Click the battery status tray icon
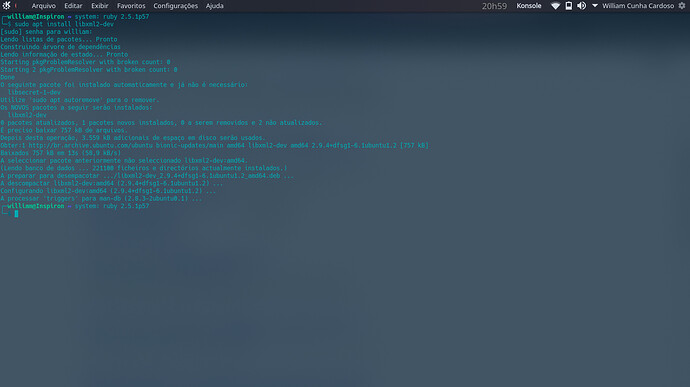This screenshot has height=387, width=690. 569,6
